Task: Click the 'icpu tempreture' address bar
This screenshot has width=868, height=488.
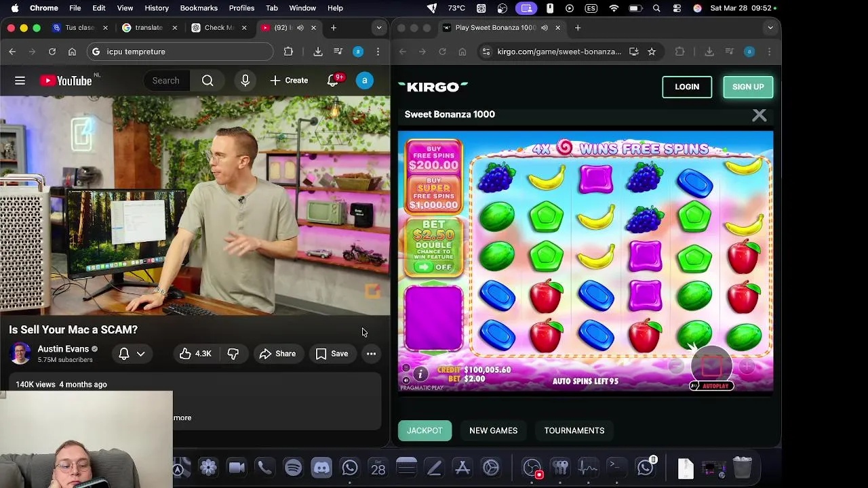Action: (180, 52)
